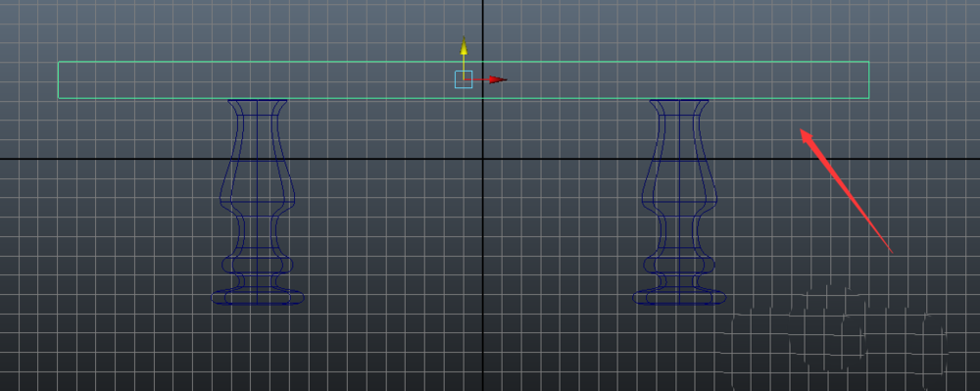Click the yellow Y-axis move manipulator arrow
The height and width of the screenshot is (391, 980).
click(x=464, y=46)
